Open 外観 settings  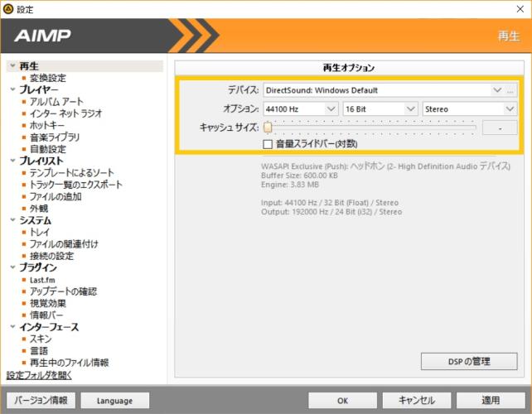pyautogui.click(x=39, y=208)
